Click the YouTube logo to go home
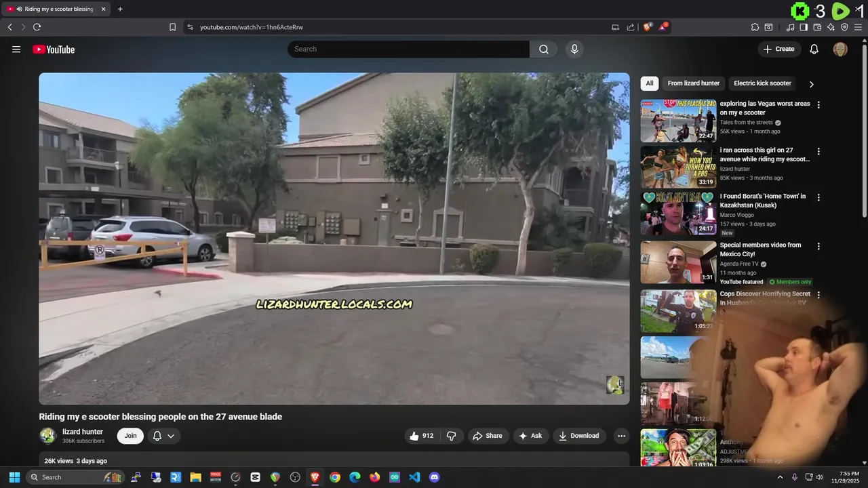The width and height of the screenshot is (868, 488). click(x=54, y=49)
